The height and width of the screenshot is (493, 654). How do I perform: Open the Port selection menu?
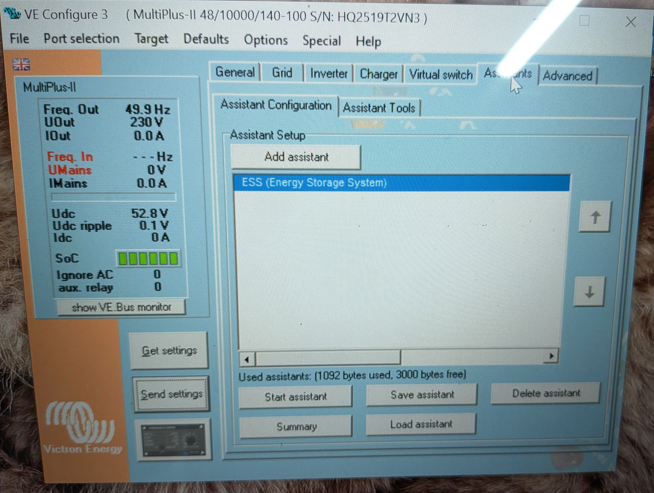(81, 39)
